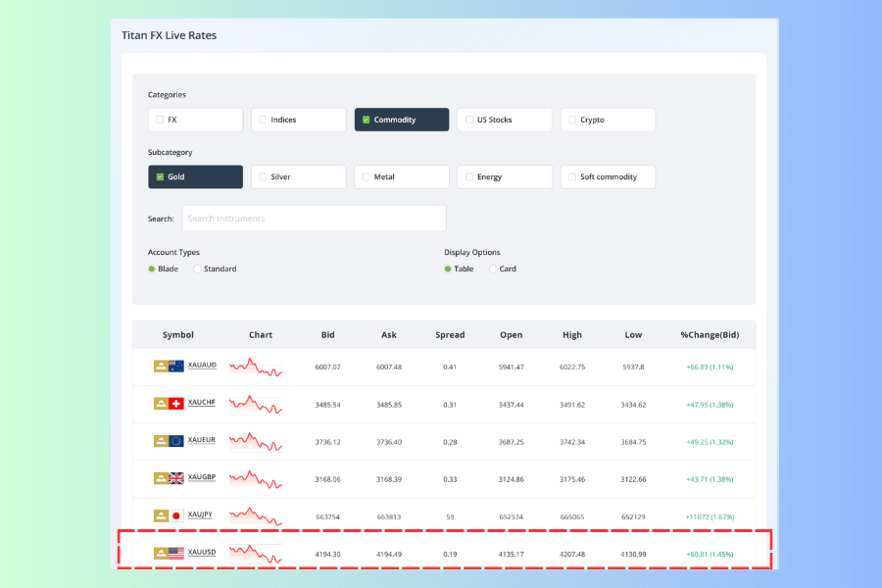882x588 pixels.
Task: Click XAUUSD bid value 4194.30
Action: pyautogui.click(x=328, y=555)
